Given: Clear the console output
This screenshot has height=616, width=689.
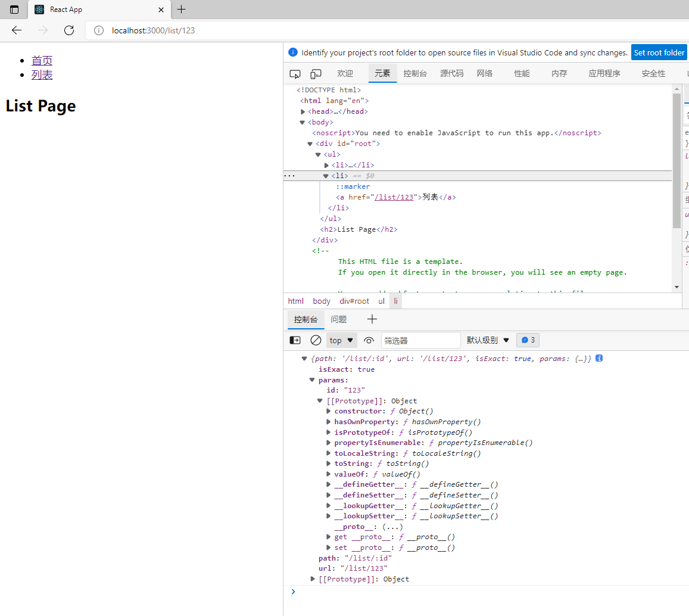Looking at the screenshot, I should (316, 340).
